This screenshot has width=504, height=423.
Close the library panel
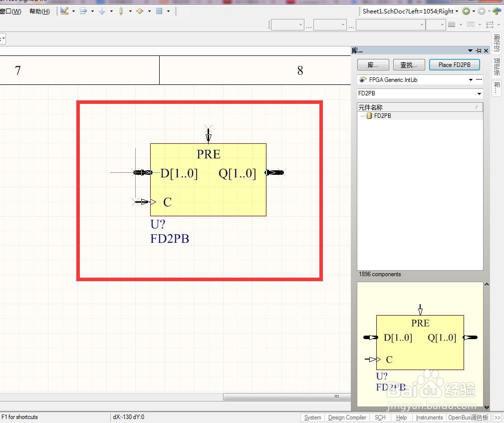point(486,50)
